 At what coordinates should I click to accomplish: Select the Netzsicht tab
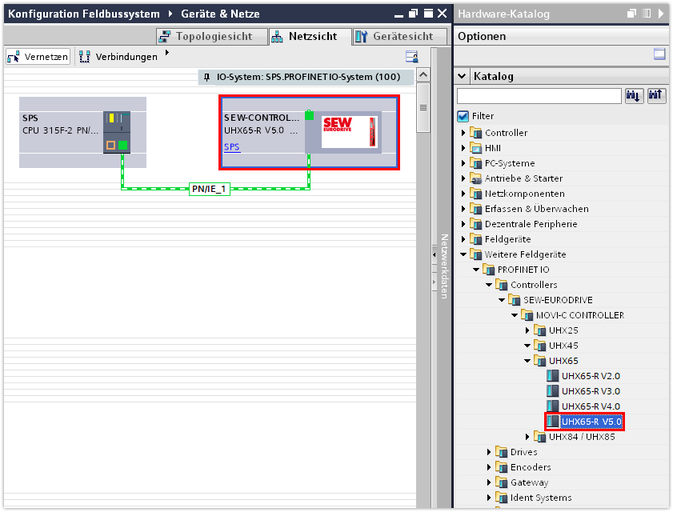tap(305, 36)
